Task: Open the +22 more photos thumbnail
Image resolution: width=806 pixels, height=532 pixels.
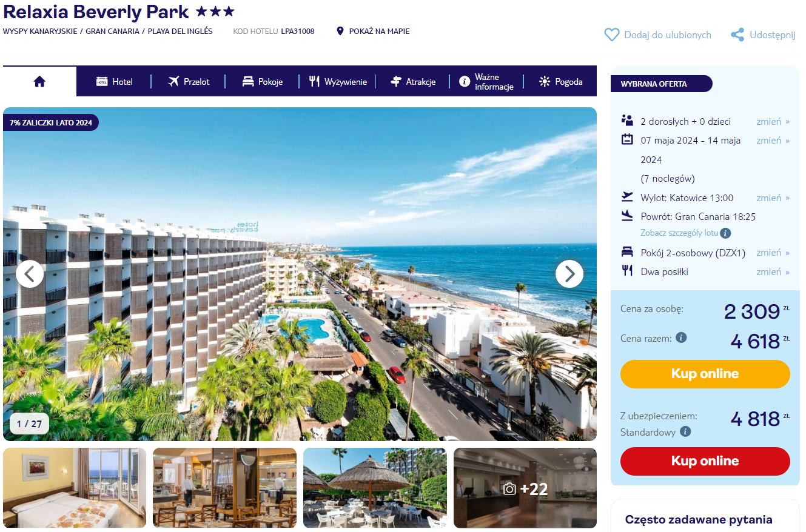Action: (x=525, y=488)
